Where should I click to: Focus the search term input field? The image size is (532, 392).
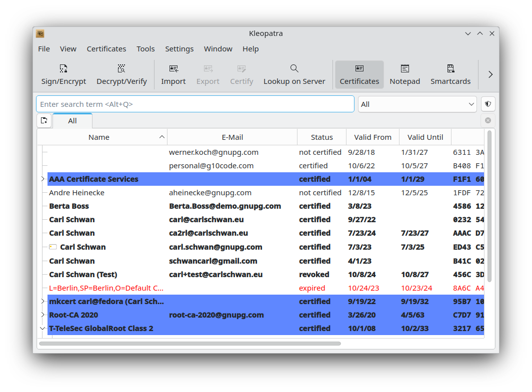pyautogui.click(x=195, y=104)
